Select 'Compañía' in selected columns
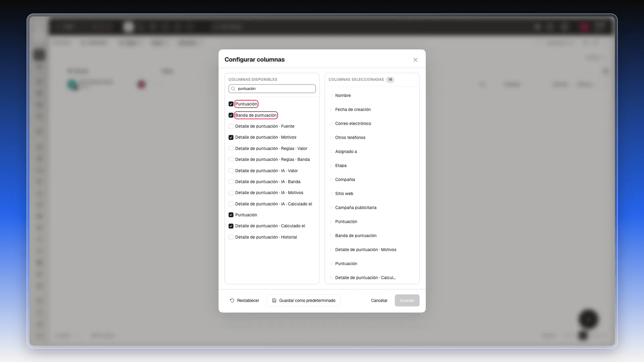This screenshot has height=362, width=644. [x=372, y=180]
